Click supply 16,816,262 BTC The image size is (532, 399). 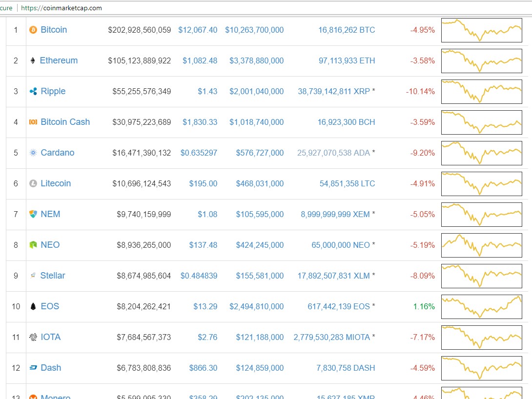click(x=347, y=30)
